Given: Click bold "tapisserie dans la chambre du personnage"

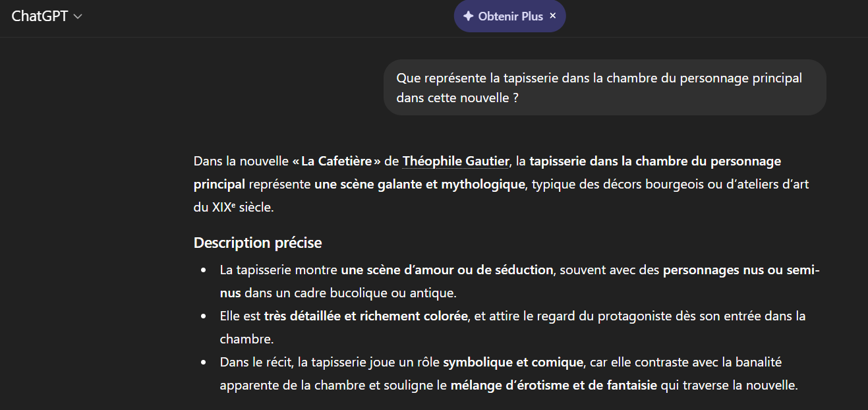Looking at the screenshot, I should point(654,161).
